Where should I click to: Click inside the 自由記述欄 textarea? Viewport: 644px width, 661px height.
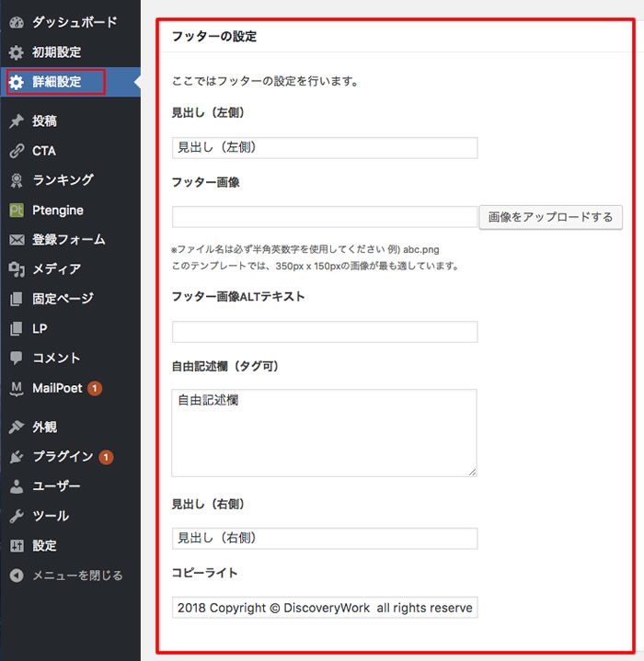325,432
